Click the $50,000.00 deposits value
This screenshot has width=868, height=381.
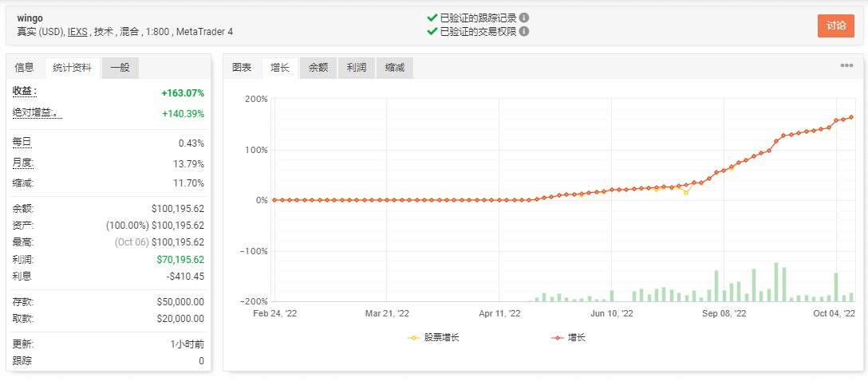pyautogui.click(x=180, y=302)
